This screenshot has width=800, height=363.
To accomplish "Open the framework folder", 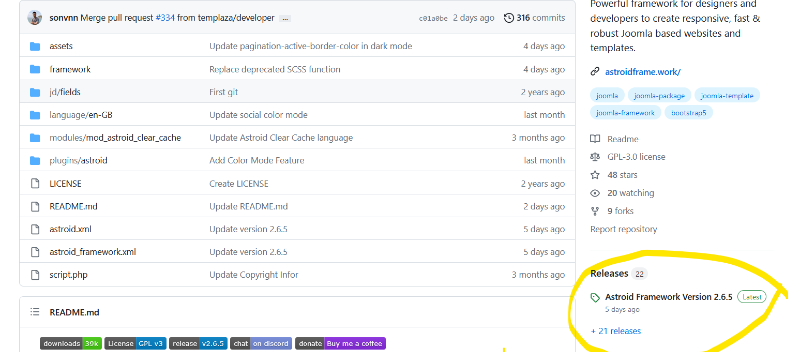I will pos(70,69).
